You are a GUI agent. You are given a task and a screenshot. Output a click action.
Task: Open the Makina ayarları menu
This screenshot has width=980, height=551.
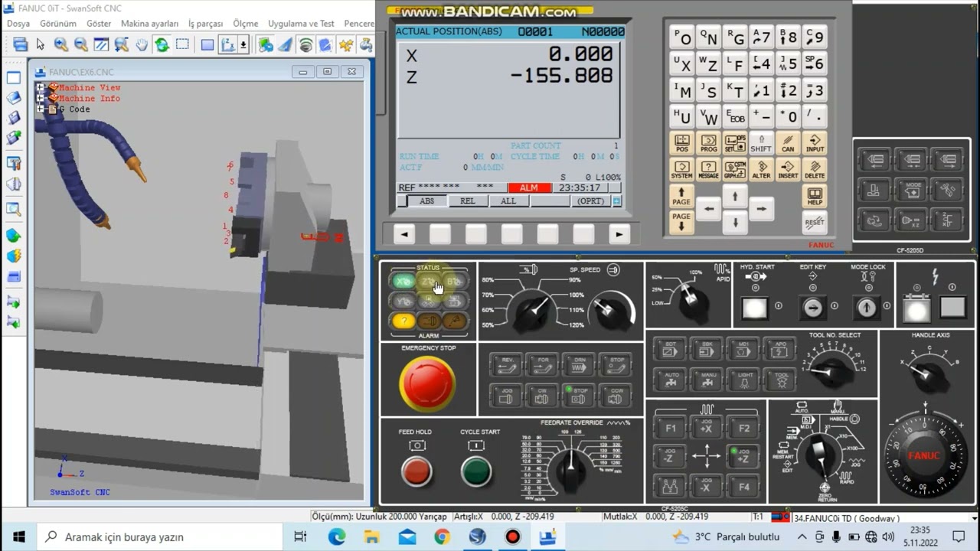pyautogui.click(x=149, y=24)
